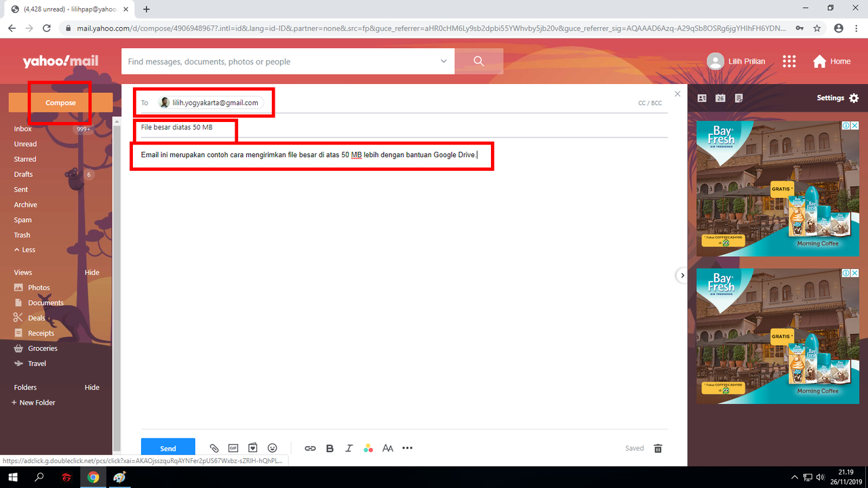868x488 pixels.
Task: Go to Yahoo Home
Action: [831, 61]
